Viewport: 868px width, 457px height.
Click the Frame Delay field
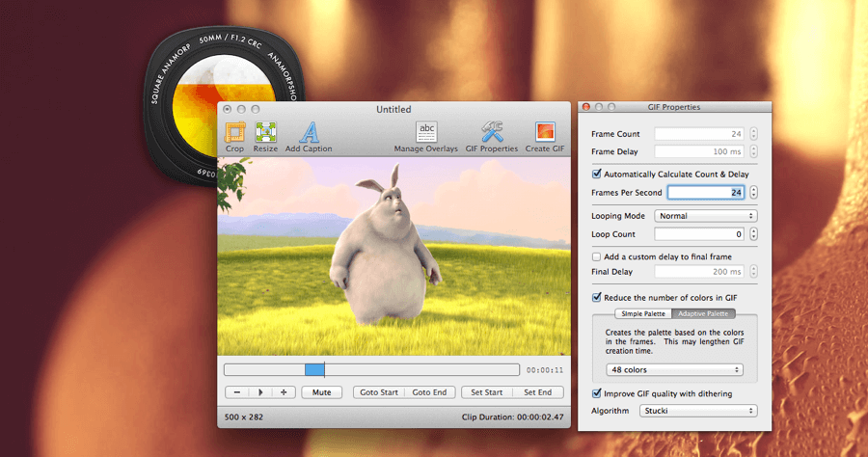pos(699,151)
